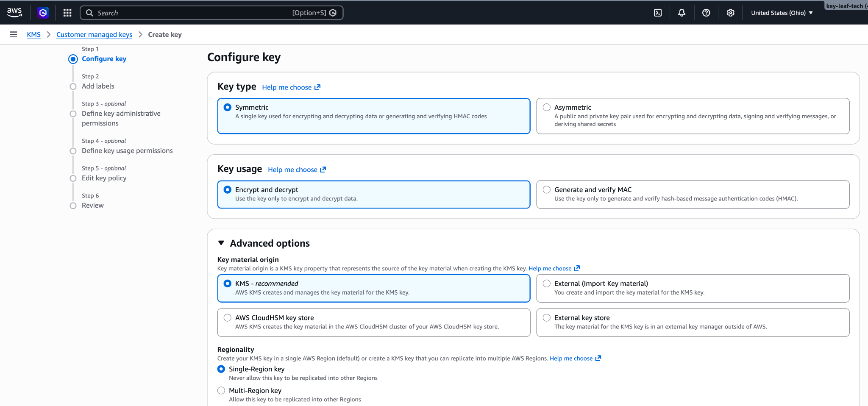868x406 pixels.
Task: Choose Generate and verify MAC usage
Action: pyautogui.click(x=693, y=195)
